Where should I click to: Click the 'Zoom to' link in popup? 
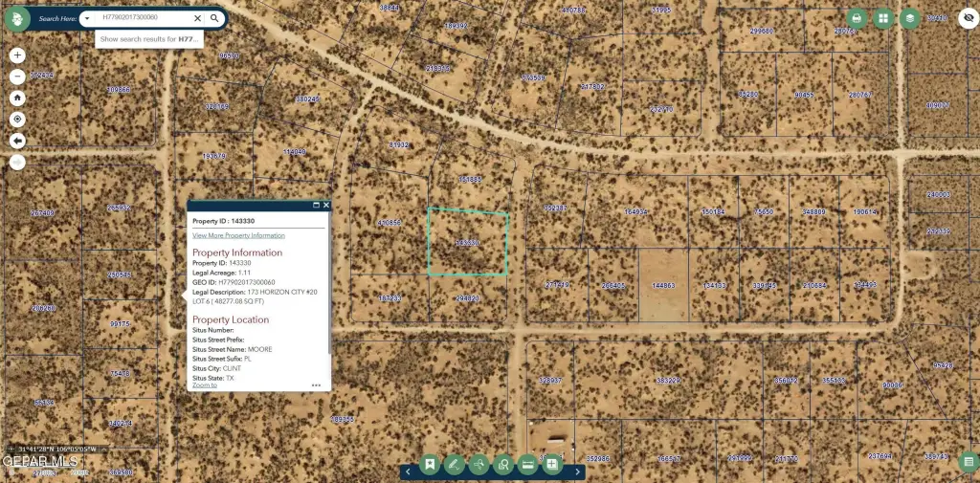[205, 385]
